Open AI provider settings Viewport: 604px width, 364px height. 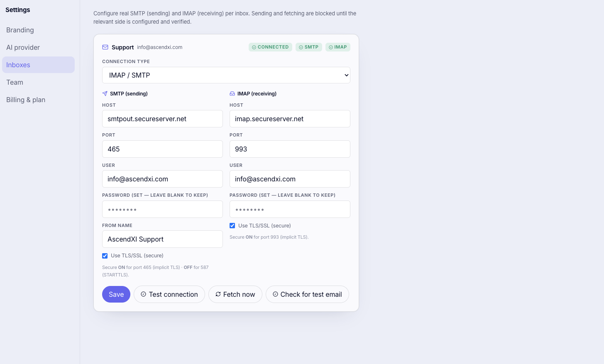[38, 47]
